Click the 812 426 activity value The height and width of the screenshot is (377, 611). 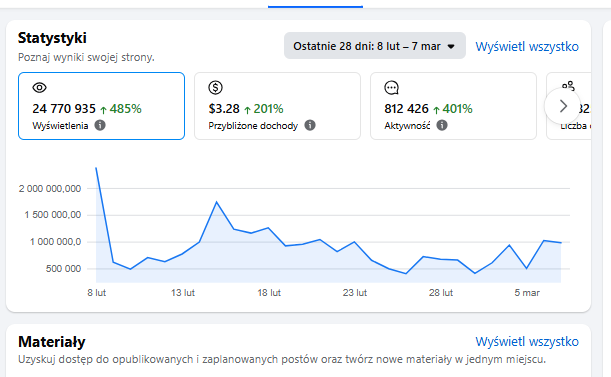pos(406,109)
